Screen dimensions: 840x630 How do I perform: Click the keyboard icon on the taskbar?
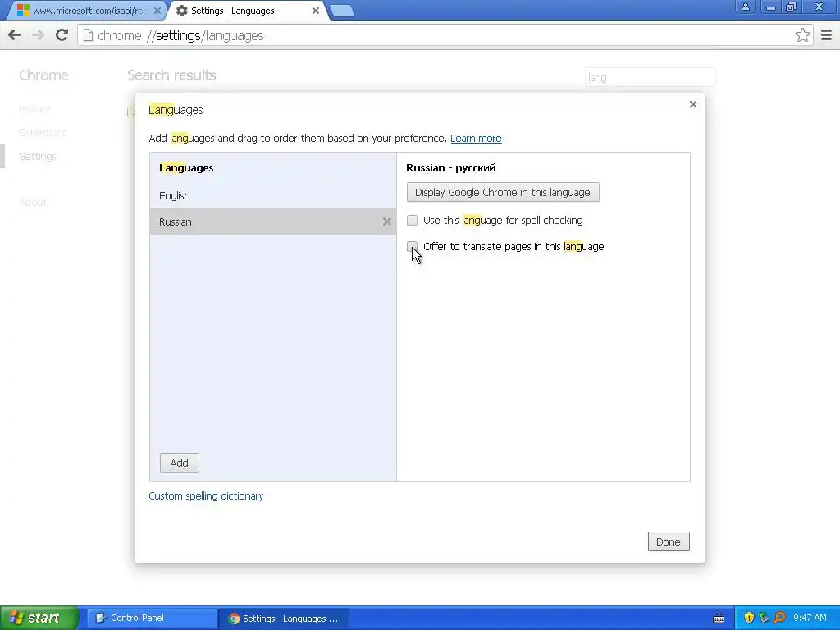[x=719, y=619]
